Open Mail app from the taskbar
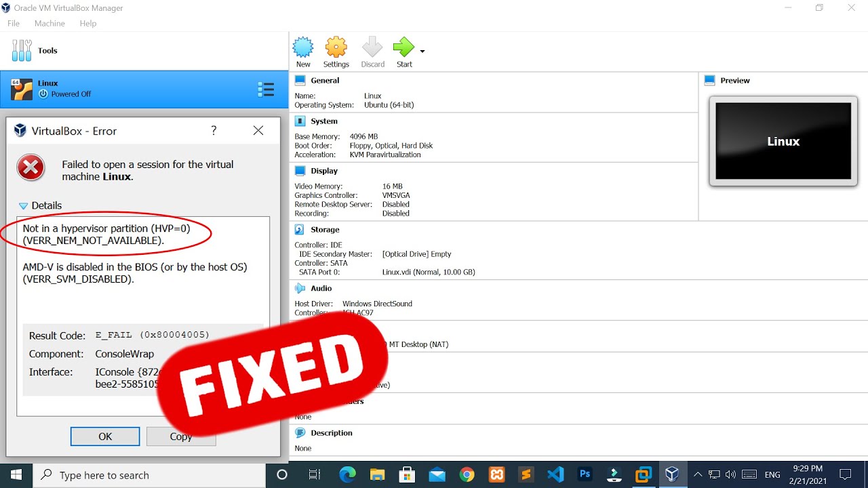The image size is (868, 488). click(437, 474)
